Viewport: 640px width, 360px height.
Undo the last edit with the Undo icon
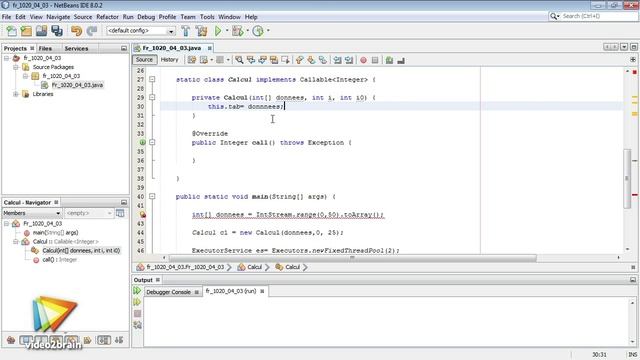76,31
